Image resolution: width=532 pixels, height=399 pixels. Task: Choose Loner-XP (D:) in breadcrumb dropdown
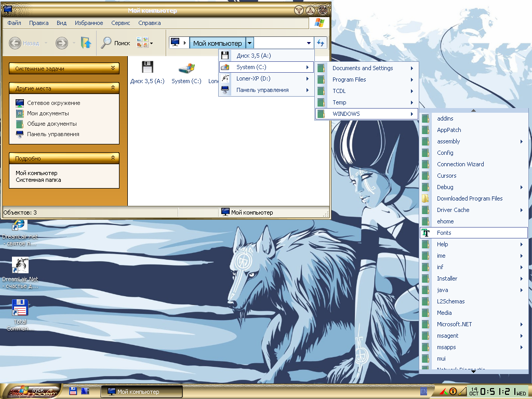point(253,78)
